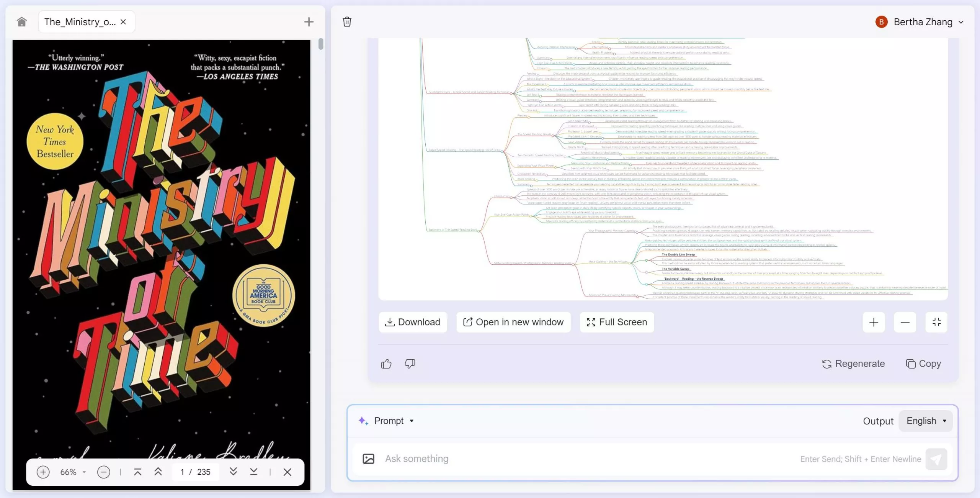Expand the Prompt selector
Screen dimensions: 980x498
394,421
